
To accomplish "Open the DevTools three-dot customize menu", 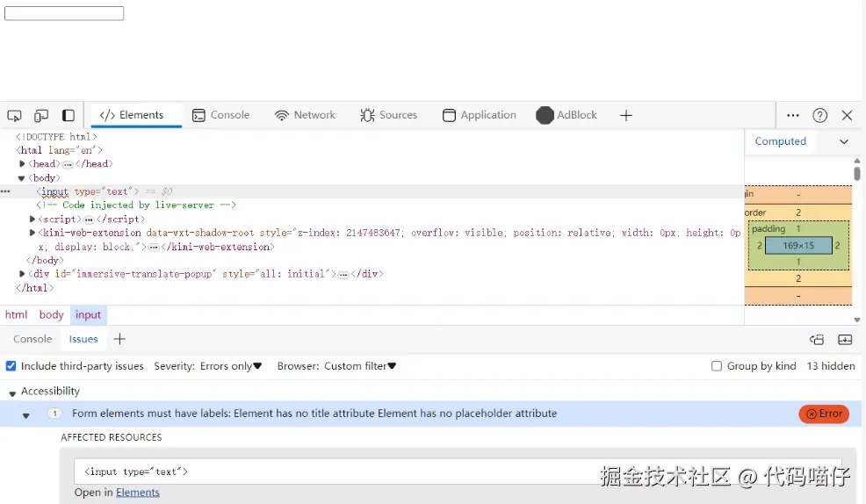I will pos(793,115).
